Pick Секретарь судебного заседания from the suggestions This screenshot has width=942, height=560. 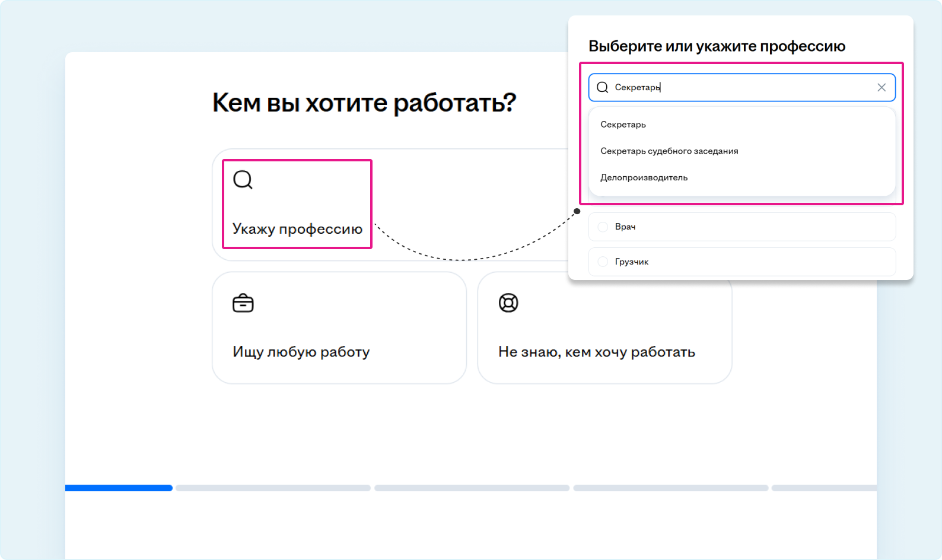coord(669,151)
